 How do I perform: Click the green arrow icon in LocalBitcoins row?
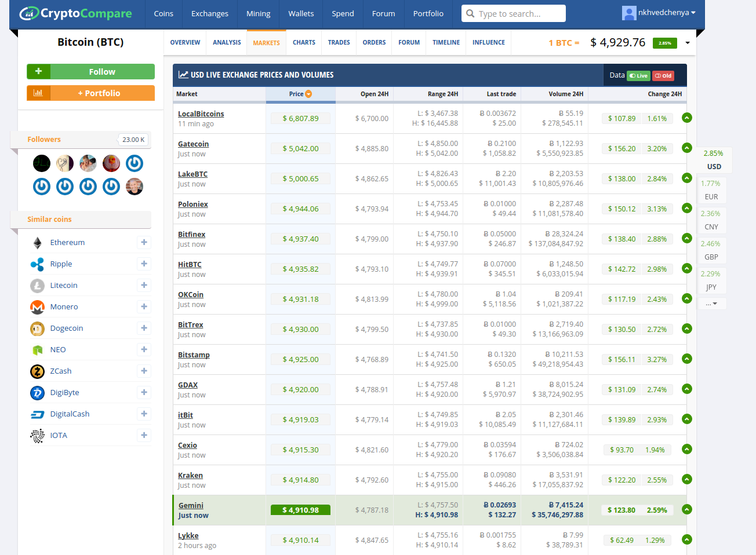pos(687,118)
